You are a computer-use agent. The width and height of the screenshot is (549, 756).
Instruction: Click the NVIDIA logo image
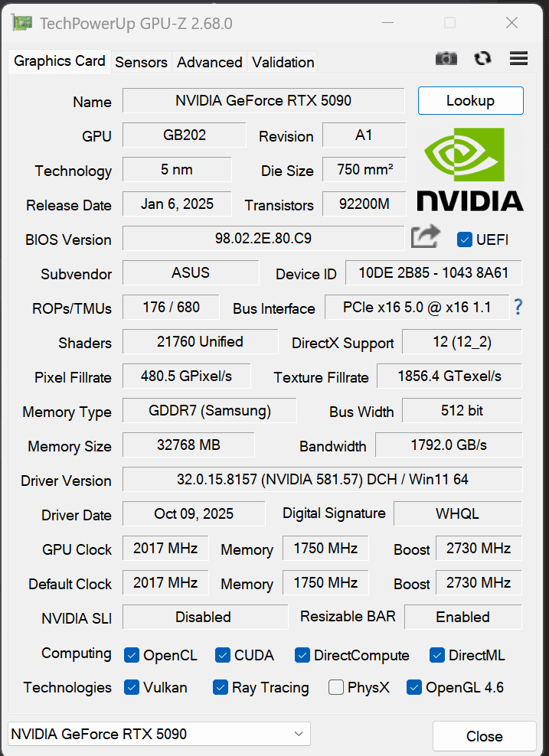[469, 169]
